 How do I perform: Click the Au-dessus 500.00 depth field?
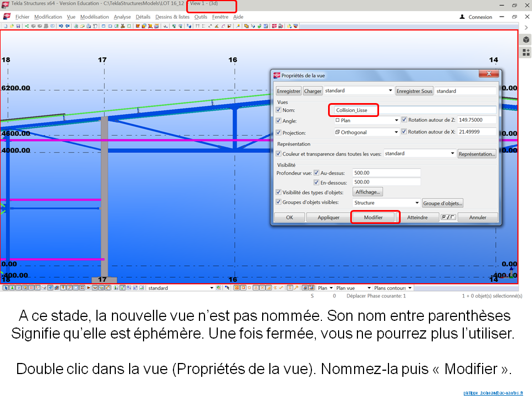coord(386,173)
